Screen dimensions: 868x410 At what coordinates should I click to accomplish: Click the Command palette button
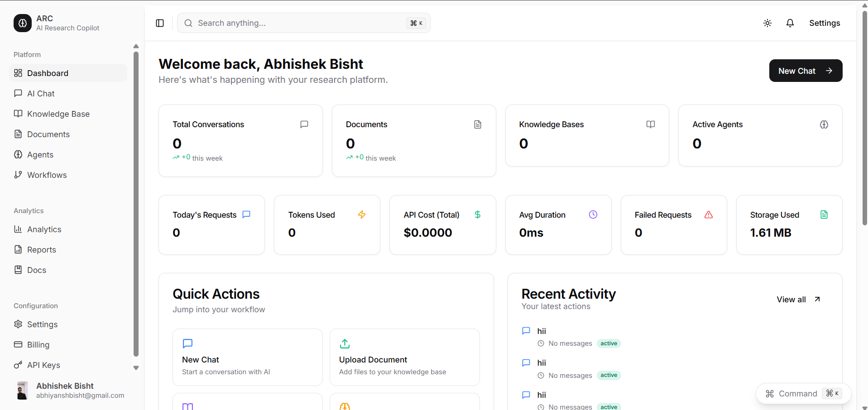803,393
